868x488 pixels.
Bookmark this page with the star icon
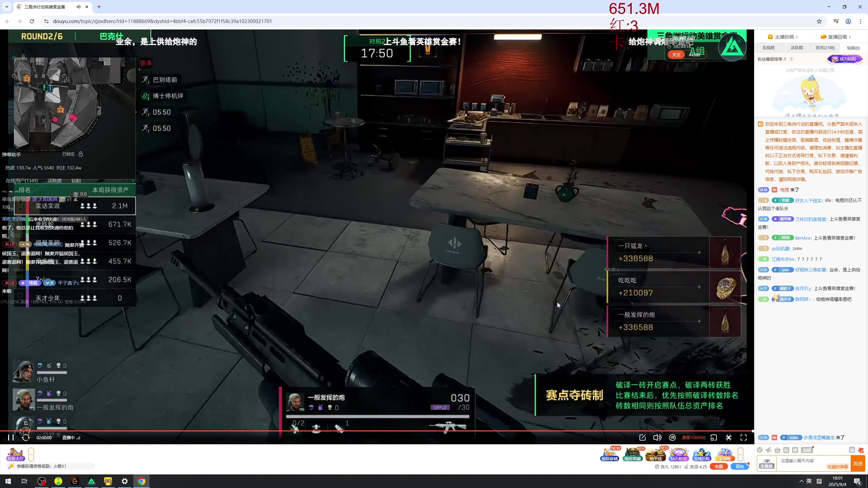819,21
